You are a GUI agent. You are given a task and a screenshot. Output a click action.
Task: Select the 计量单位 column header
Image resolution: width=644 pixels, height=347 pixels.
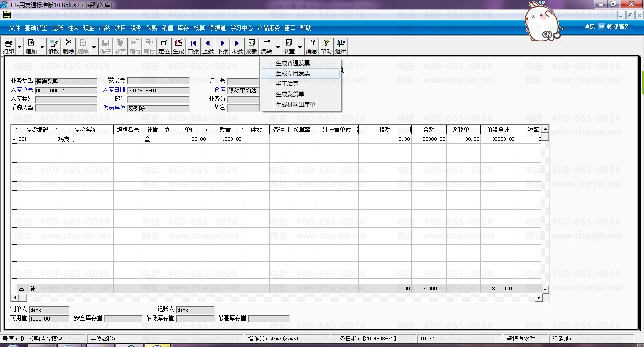pos(158,130)
